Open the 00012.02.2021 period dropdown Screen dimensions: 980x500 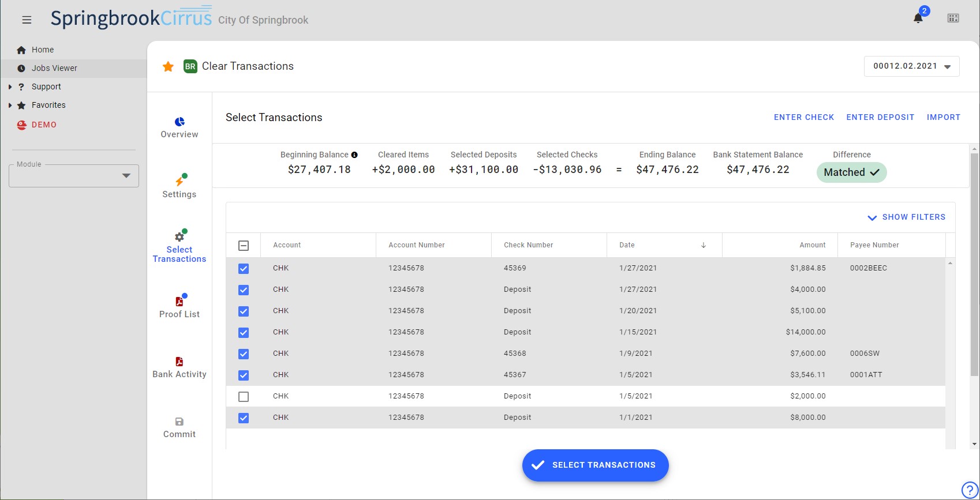tap(911, 66)
